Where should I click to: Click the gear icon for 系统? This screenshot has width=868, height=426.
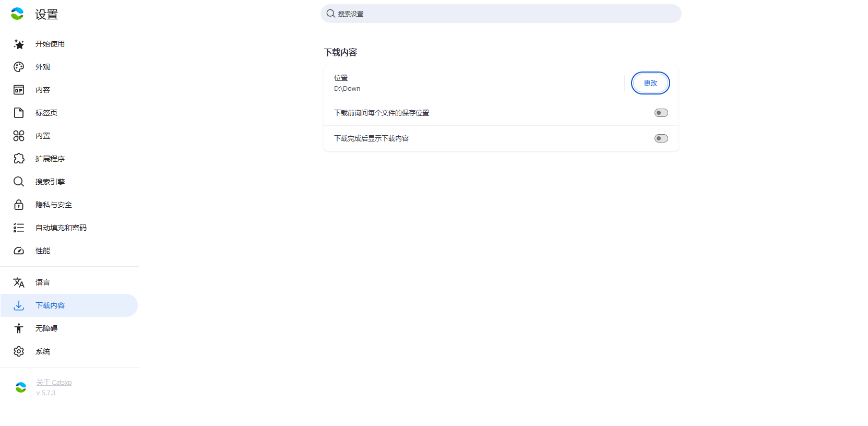tap(19, 351)
